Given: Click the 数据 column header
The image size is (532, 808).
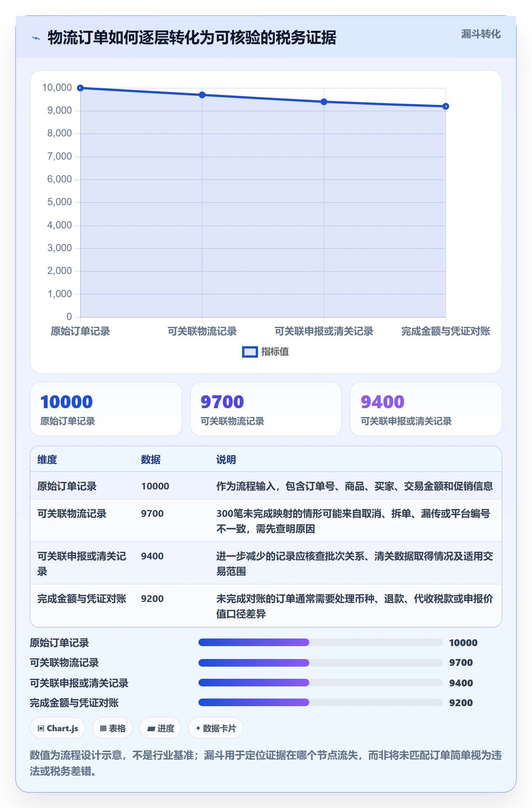Looking at the screenshot, I should pos(151,459).
